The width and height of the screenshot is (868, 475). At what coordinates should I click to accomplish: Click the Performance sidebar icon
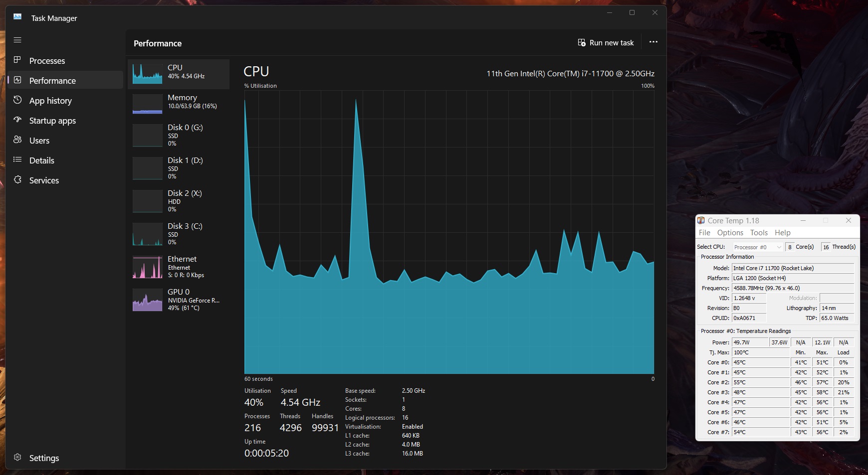point(17,80)
